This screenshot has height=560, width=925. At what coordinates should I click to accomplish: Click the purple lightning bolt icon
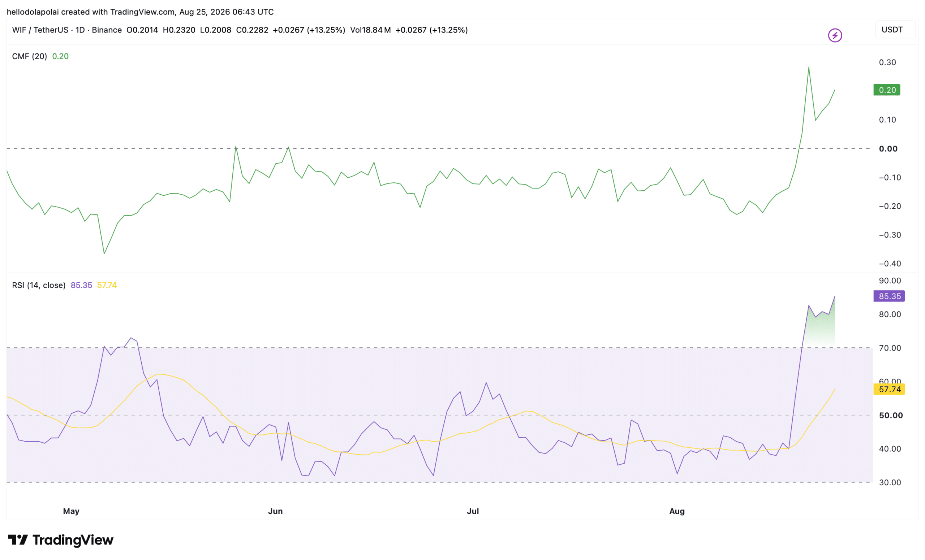pos(835,35)
